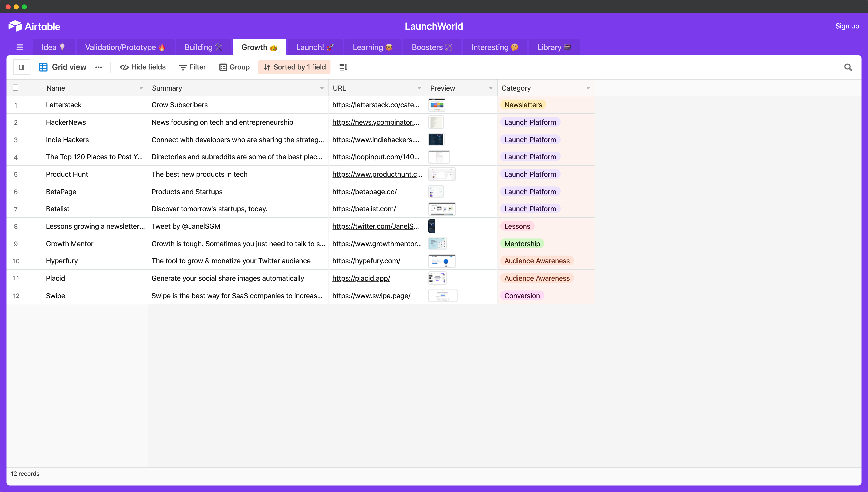Open the Filter options
The height and width of the screenshot is (492, 868).
(192, 67)
